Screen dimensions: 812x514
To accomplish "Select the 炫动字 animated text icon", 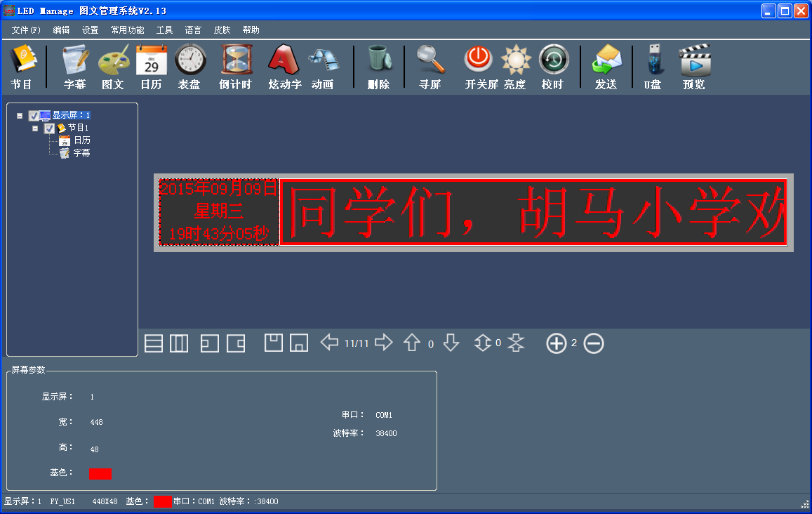I will click(x=284, y=62).
